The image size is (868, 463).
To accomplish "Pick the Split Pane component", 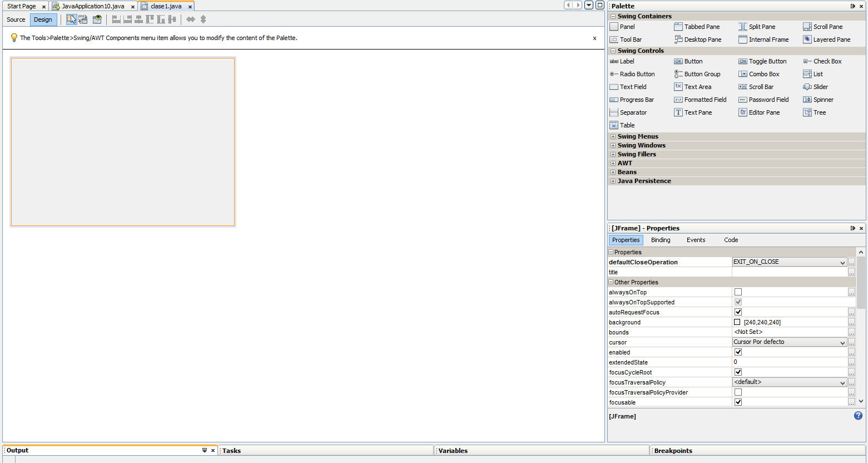I will (757, 27).
